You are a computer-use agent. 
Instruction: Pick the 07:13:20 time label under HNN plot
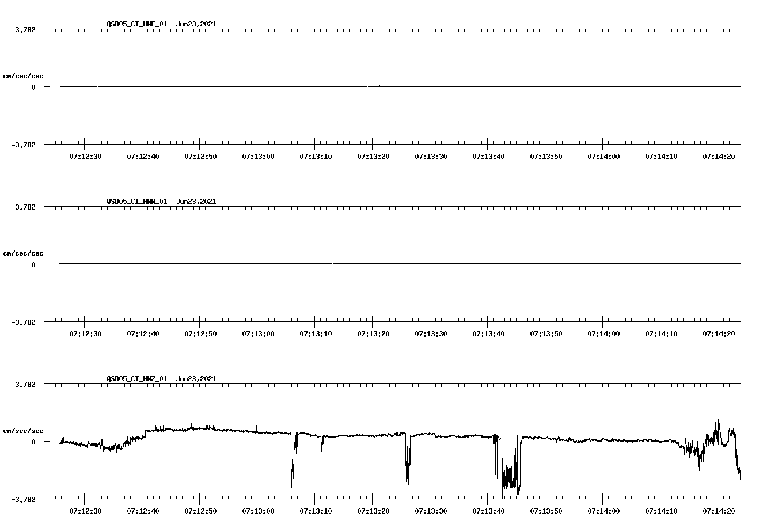pyautogui.click(x=373, y=333)
